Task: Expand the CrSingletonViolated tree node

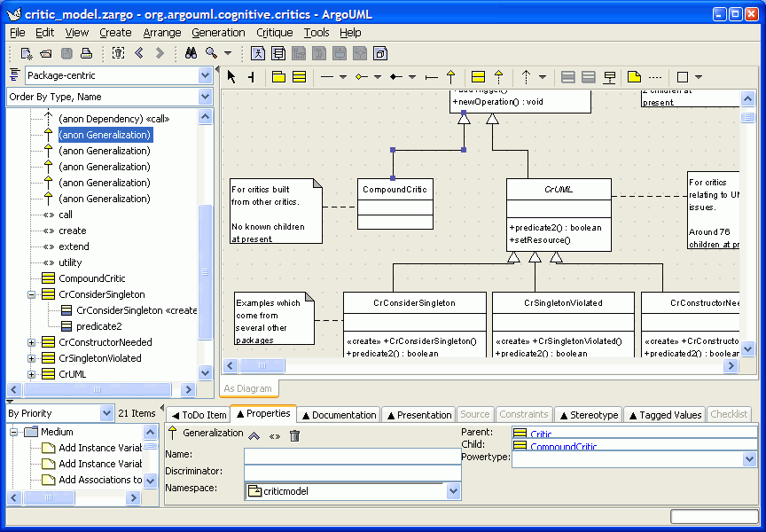Action: [31, 358]
